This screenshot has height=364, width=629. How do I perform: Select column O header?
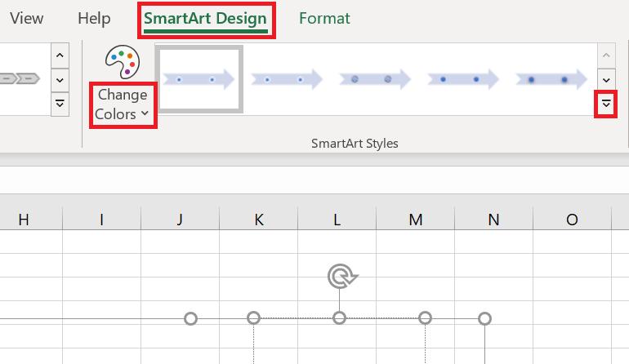[572, 220]
